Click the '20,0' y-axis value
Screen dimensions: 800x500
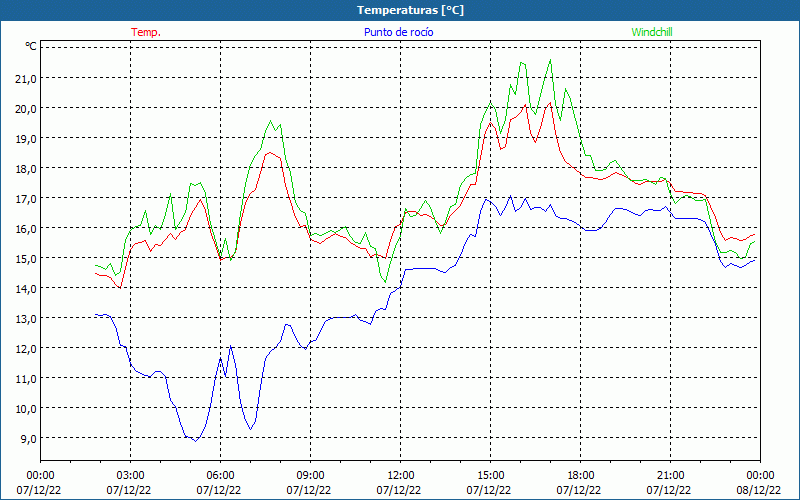[27, 108]
